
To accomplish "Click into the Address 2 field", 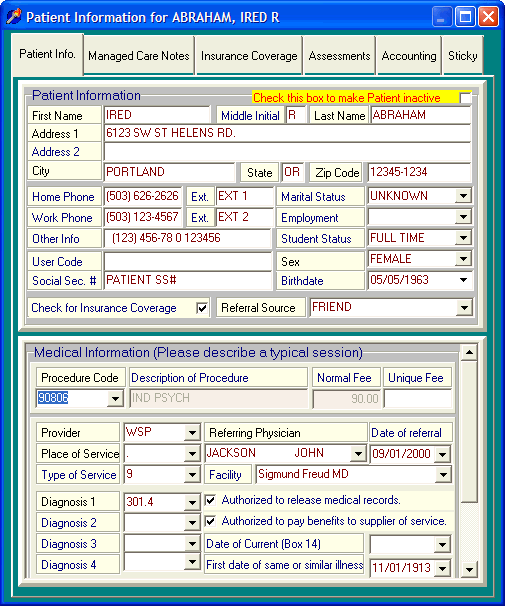I will coord(287,152).
